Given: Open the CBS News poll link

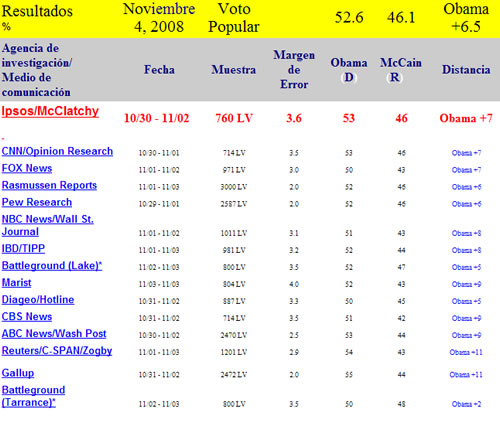Looking at the screenshot, I should pos(27,317).
